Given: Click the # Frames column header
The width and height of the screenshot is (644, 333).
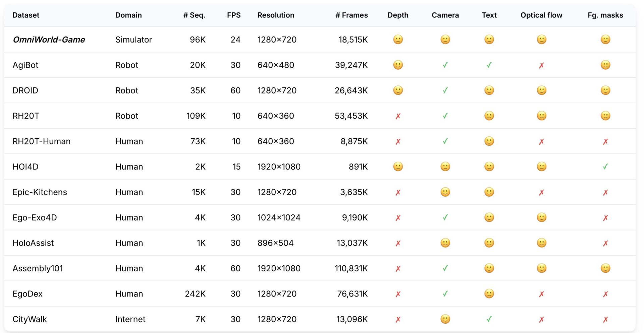Looking at the screenshot, I should point(352,15).
